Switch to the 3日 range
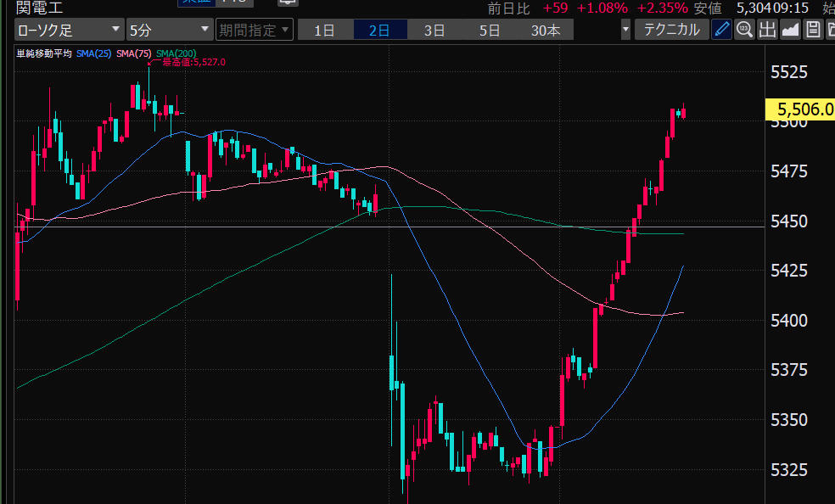The height and width of the screenshot is (504, 835). pyautogui.click(x=434, y=30)
